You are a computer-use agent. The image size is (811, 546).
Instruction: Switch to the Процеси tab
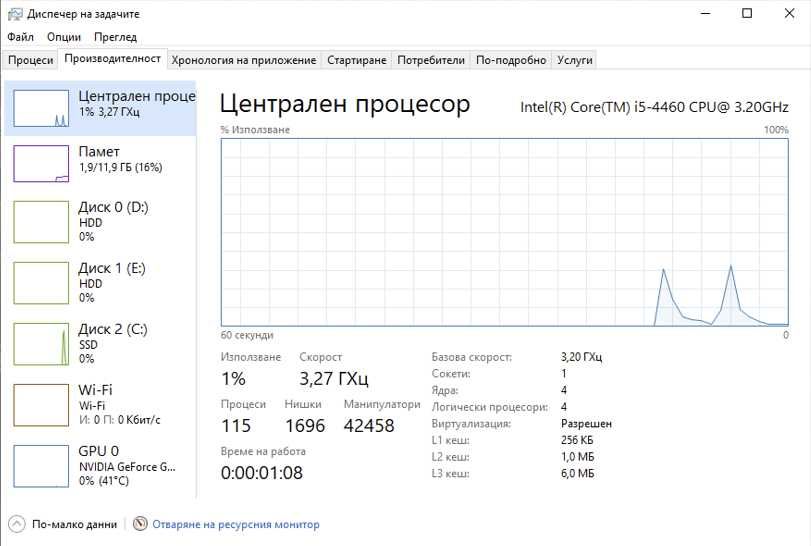point(31,60)
